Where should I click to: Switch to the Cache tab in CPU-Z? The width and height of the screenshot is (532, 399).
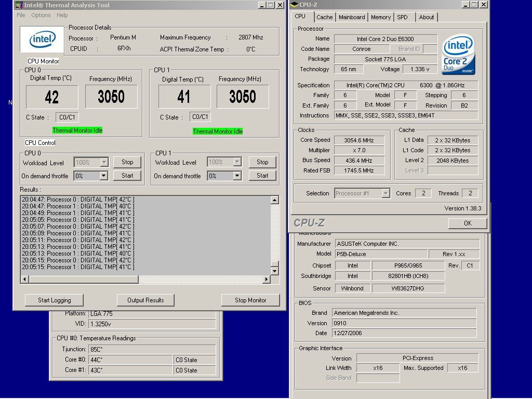(324, 17)
